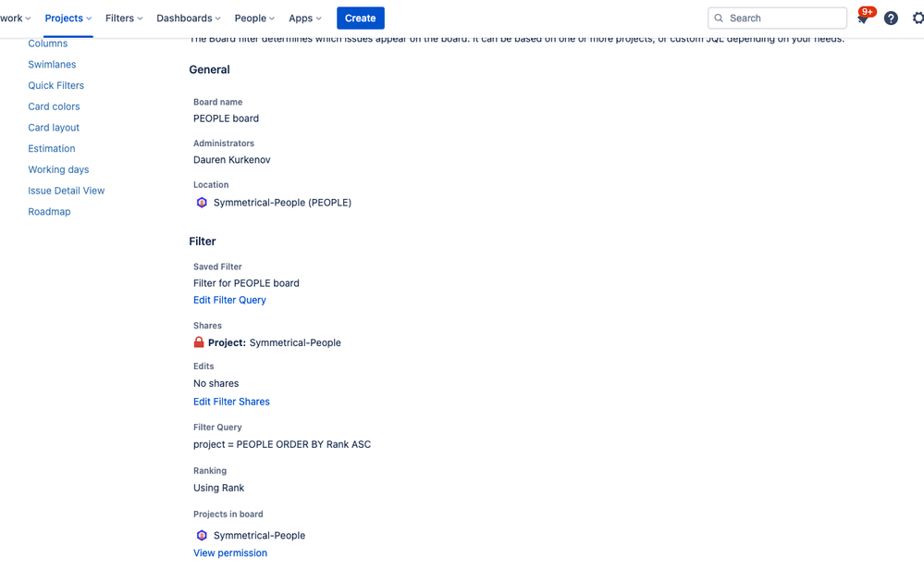The image size is (924, 571).
Task: Open Swimlanes settings
Action: 52,64
